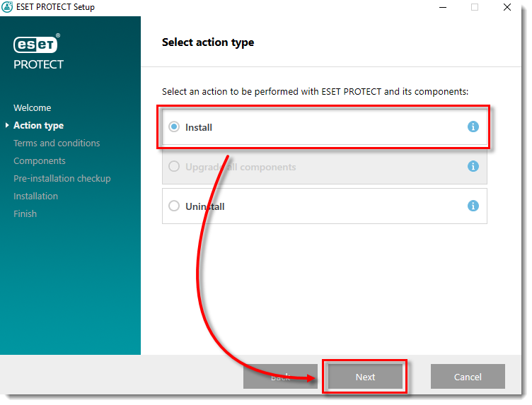Click the Next button
532x405 pixels.
pos(365,377)
